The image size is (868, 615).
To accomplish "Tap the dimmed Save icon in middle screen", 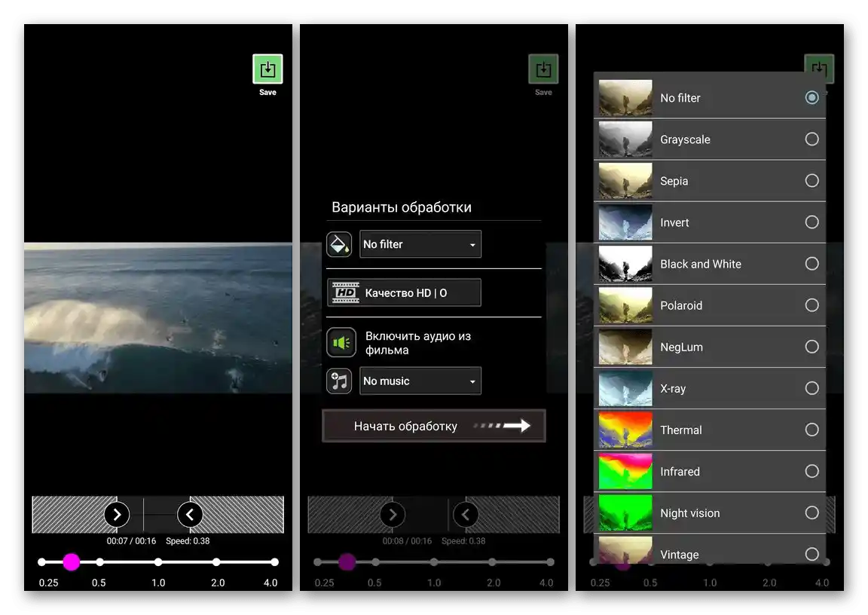I will pyautogui.click(x=543, y=69).
